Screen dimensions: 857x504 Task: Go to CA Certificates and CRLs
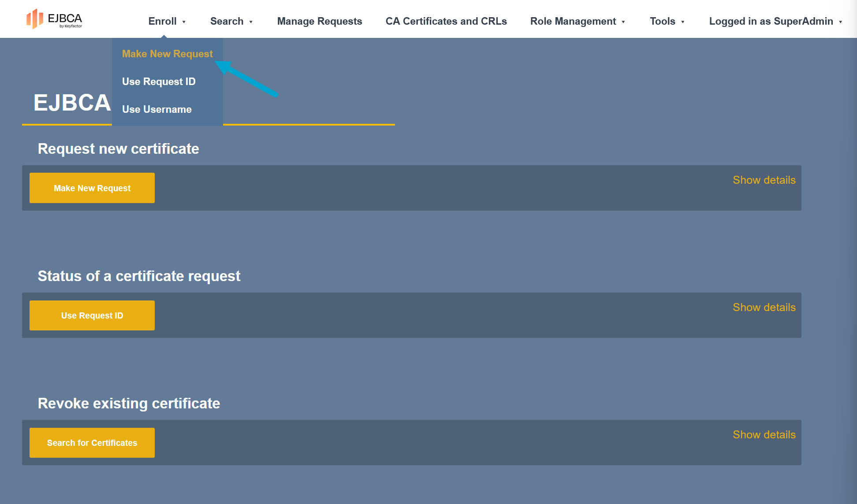pyautogui.click(x=446, y=21)
